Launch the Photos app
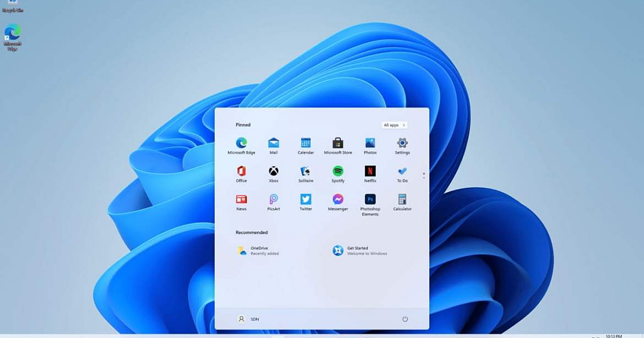Viewport: 644px width, 338px height. (x=370, y=145)
